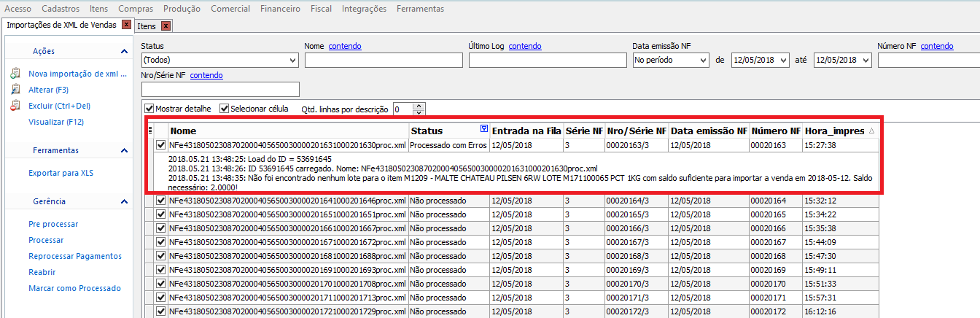Uncheck row ending 201672proc.xml checkbox
The height and width of the screenshot is (318, 980).
click(x=160, y=242)
